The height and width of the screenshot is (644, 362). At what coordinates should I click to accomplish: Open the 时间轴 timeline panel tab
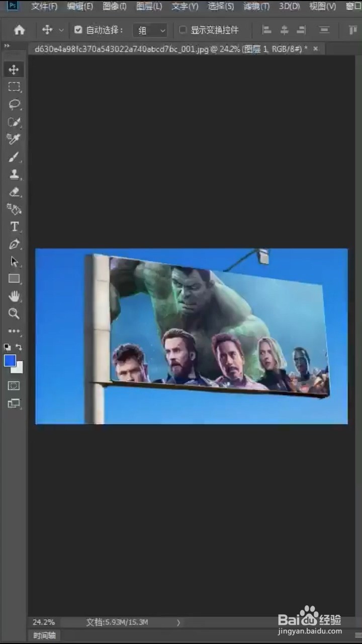pos(44,635)
